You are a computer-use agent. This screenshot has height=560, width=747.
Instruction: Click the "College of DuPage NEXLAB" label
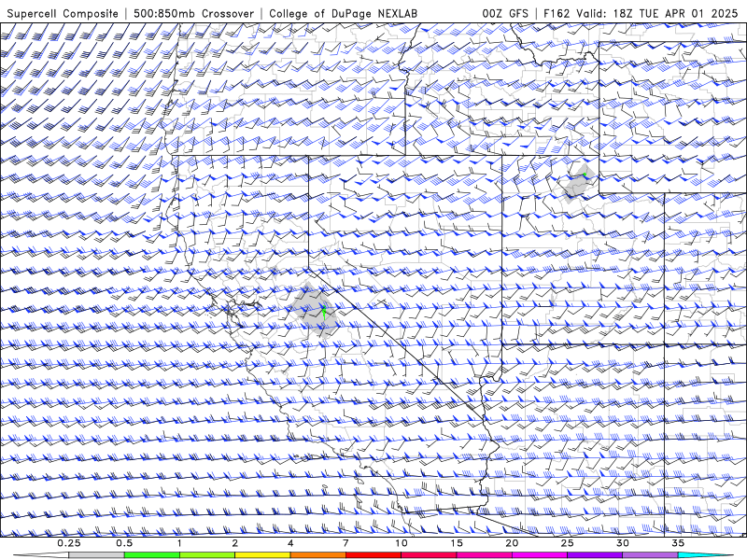pos(343,13)
